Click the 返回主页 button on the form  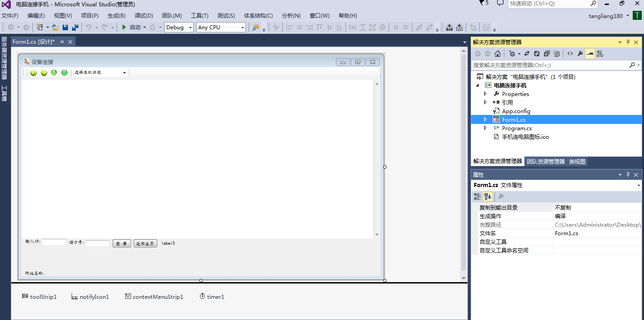click(145, 243)
